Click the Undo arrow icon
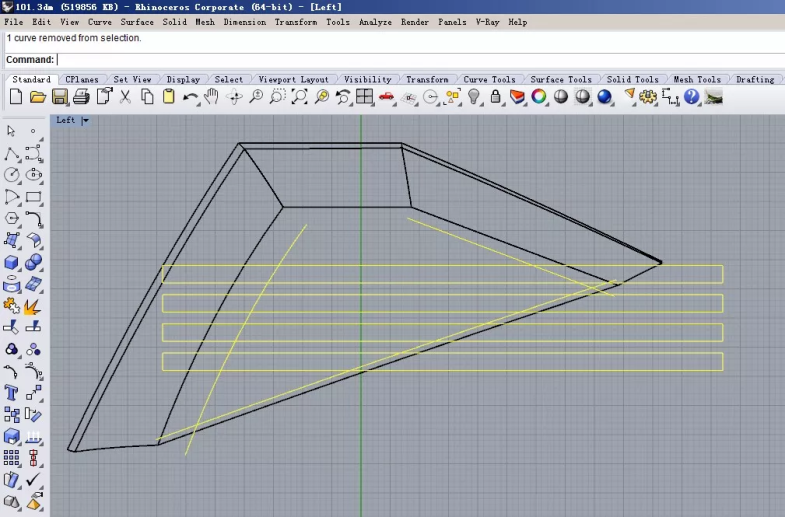This screenshot has width=785, height=517. [190, 97]
